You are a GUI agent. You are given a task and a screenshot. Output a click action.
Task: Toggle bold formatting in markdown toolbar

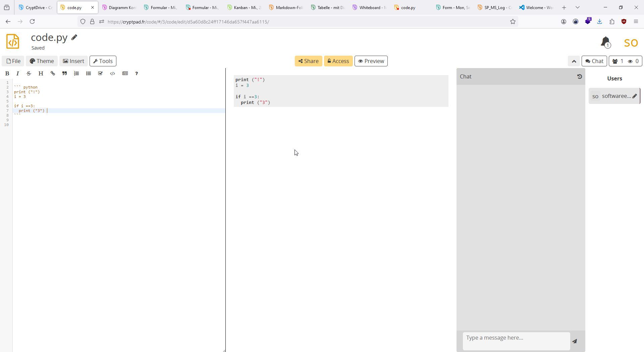(7, 73)
